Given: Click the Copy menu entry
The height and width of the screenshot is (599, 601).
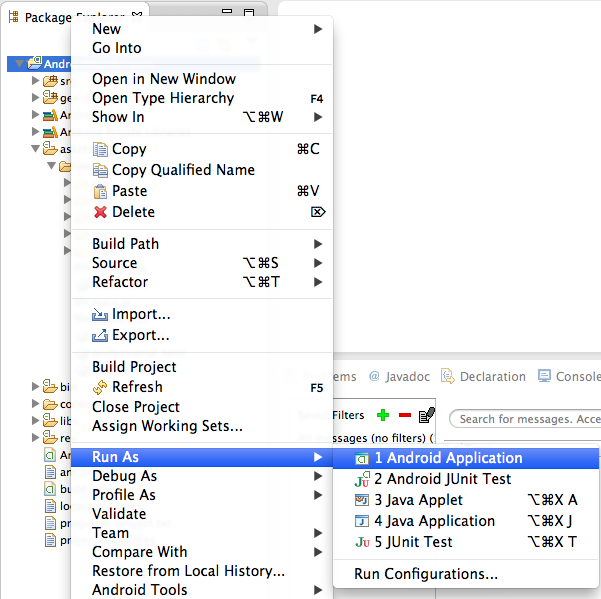Looking at the screenshot, I should click(x=202, y=149).
